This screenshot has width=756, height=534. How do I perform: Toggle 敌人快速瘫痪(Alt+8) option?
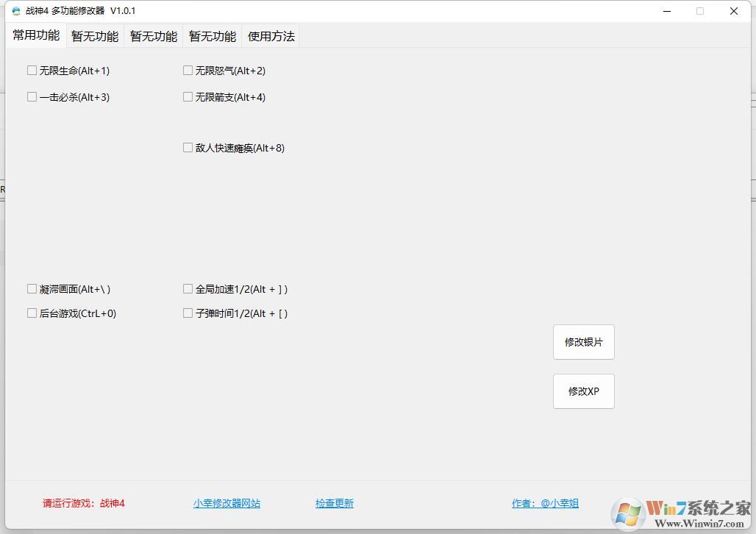188,147
